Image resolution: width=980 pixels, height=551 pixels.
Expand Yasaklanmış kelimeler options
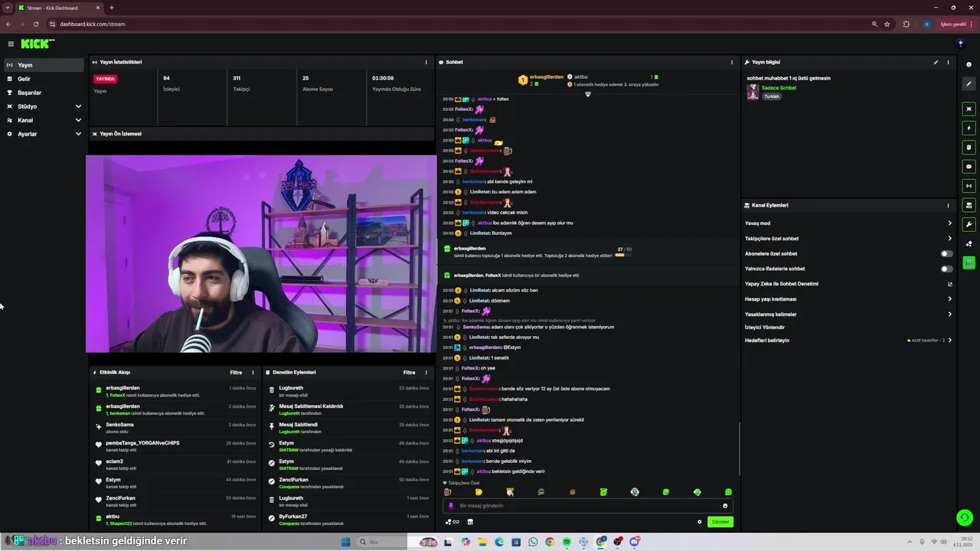click(950, 315)
